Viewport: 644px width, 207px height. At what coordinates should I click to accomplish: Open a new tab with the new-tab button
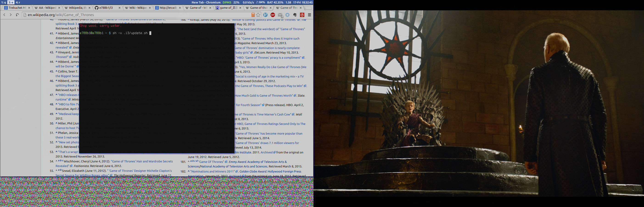tap(308, 8)
